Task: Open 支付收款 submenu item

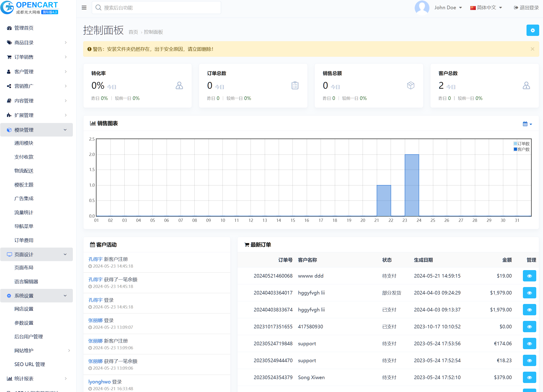Action: pos(24,157)
